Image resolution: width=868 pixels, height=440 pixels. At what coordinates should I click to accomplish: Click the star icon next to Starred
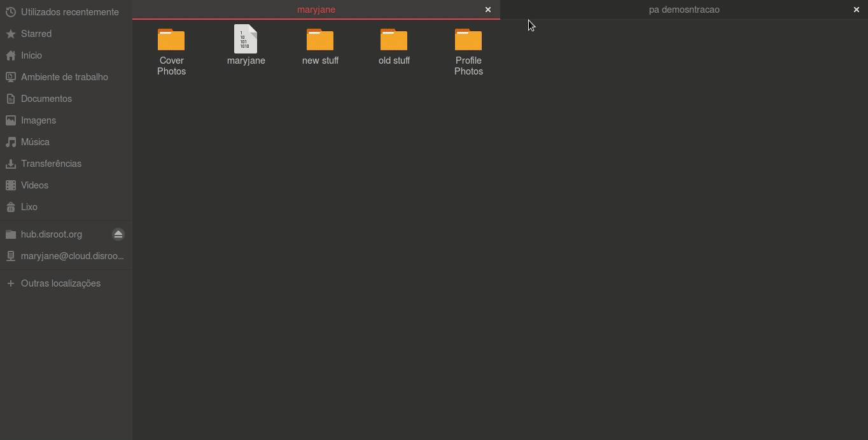11,34
